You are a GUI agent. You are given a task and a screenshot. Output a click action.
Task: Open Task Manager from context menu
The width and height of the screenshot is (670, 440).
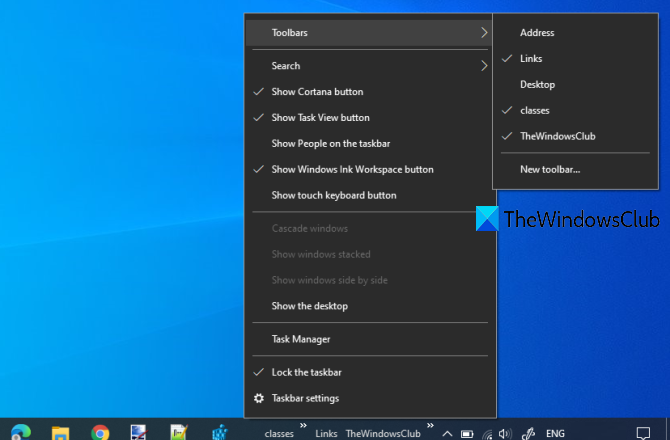(x=370, y=339)
